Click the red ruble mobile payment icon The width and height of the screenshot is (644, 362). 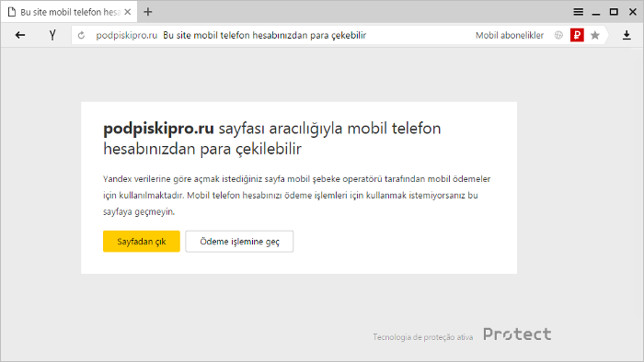(577, 35)
